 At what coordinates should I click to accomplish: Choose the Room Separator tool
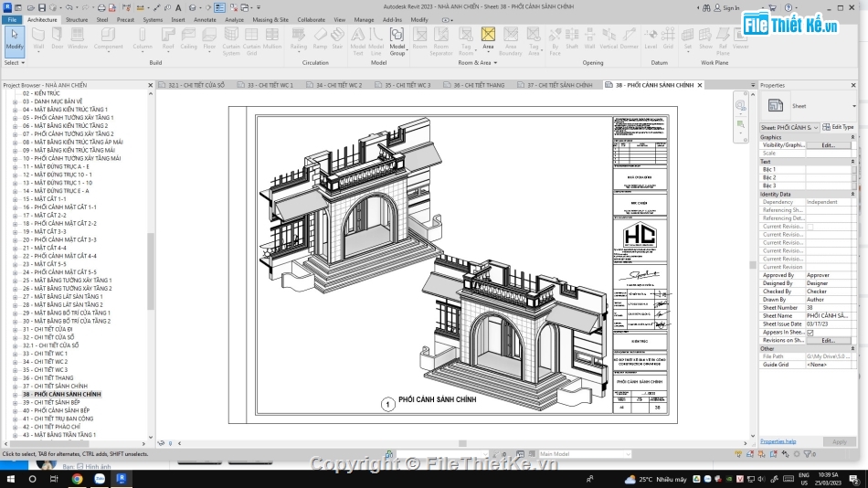coord(441,41)
